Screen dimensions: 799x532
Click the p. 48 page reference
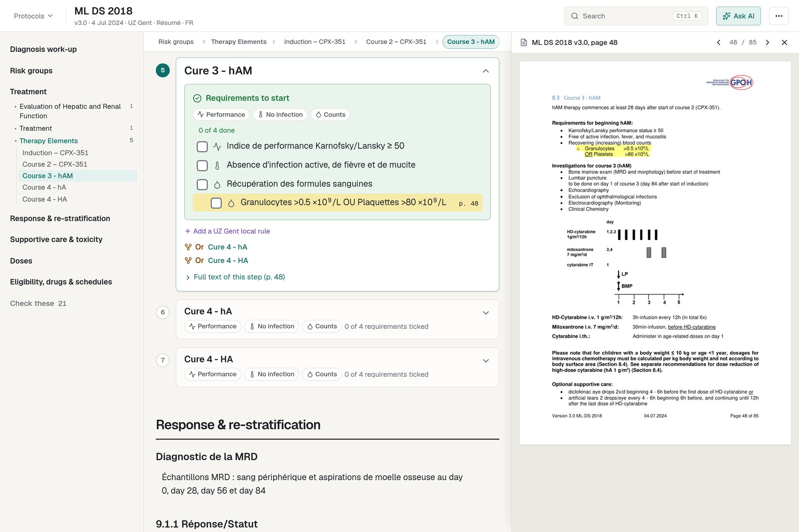tap(468, 203)
